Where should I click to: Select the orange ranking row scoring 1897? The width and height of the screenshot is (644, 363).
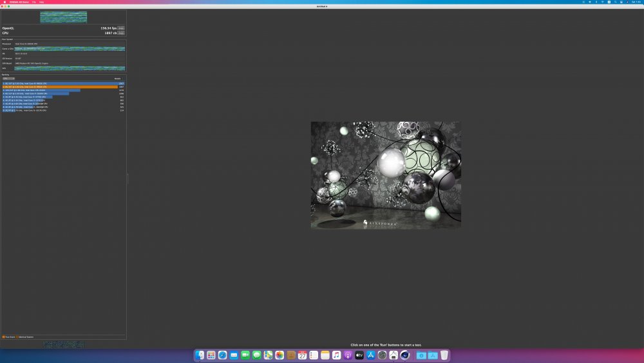pyautogui.click(x=63, y=87)
